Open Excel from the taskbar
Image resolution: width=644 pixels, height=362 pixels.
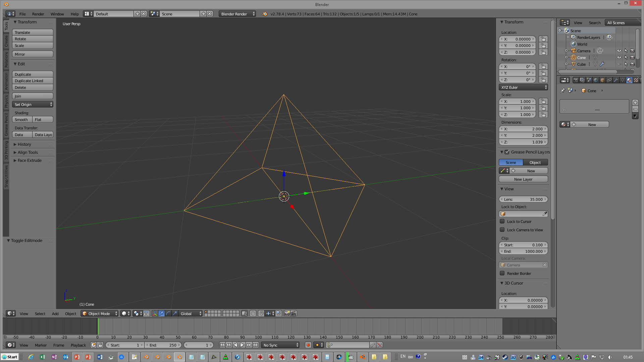(43, 357)
